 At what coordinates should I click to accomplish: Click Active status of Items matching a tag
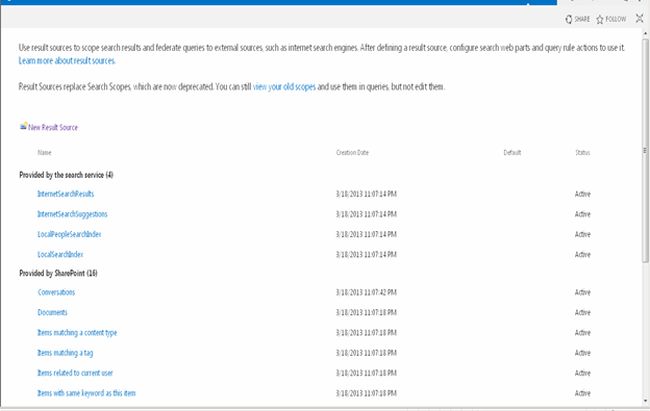pyautogui.click(x=582, y=353)
